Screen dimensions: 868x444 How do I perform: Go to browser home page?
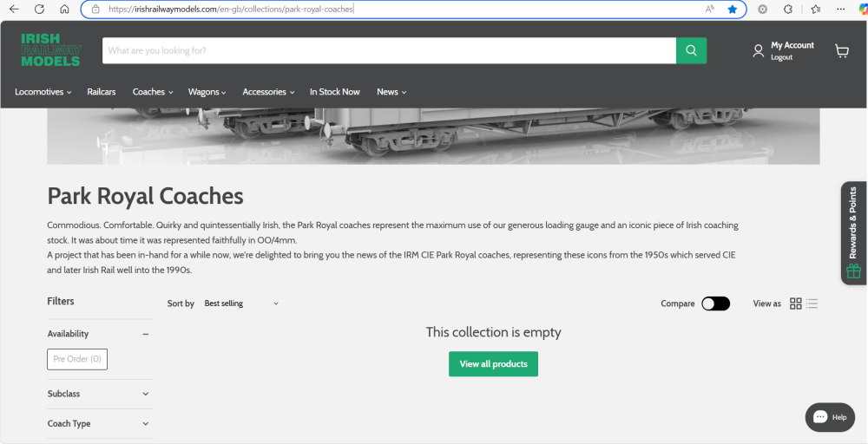tap(64, 9)
